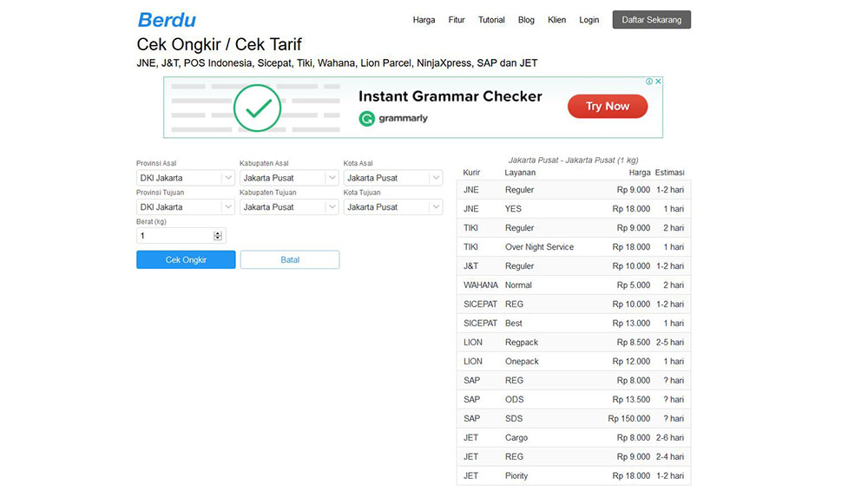
Task: Decrease weight using the Berat down arrow
Action: click(218, 239)
